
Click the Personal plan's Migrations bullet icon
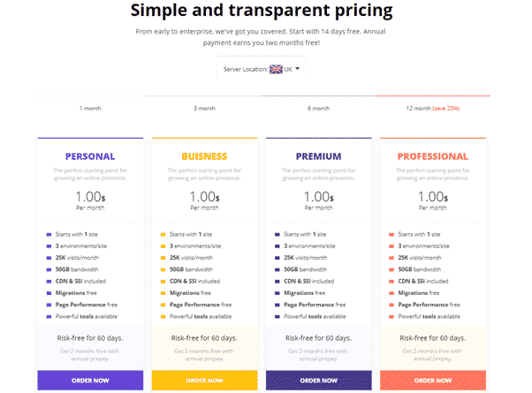tap(49, 292)
